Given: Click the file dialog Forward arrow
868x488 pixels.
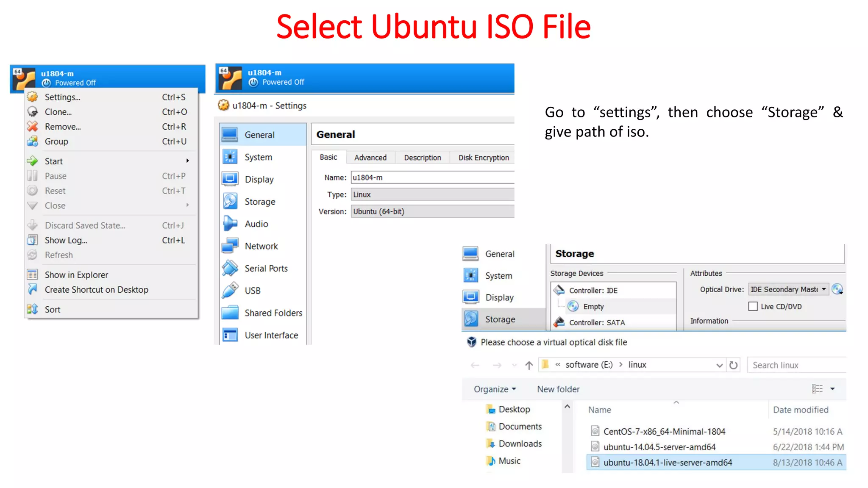Looking at the screenshot, I should (x=497, y=365).
